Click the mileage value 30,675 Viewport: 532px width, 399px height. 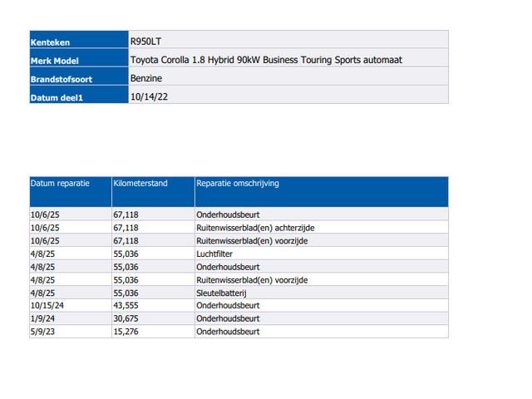point(126,318)
